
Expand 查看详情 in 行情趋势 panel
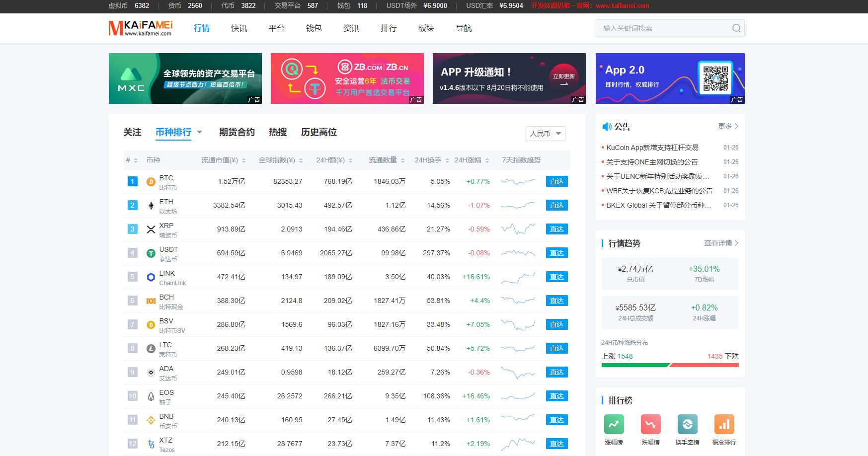point(721,243)
